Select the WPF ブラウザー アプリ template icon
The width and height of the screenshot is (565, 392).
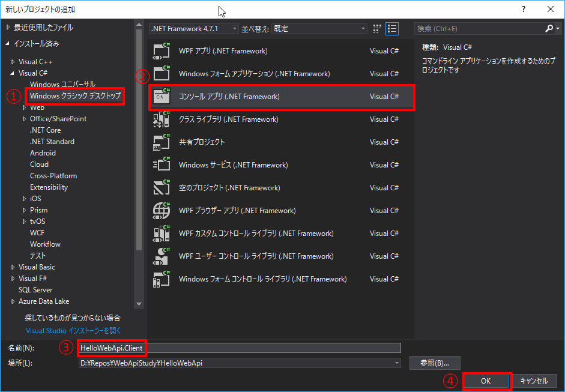(161, 211)
